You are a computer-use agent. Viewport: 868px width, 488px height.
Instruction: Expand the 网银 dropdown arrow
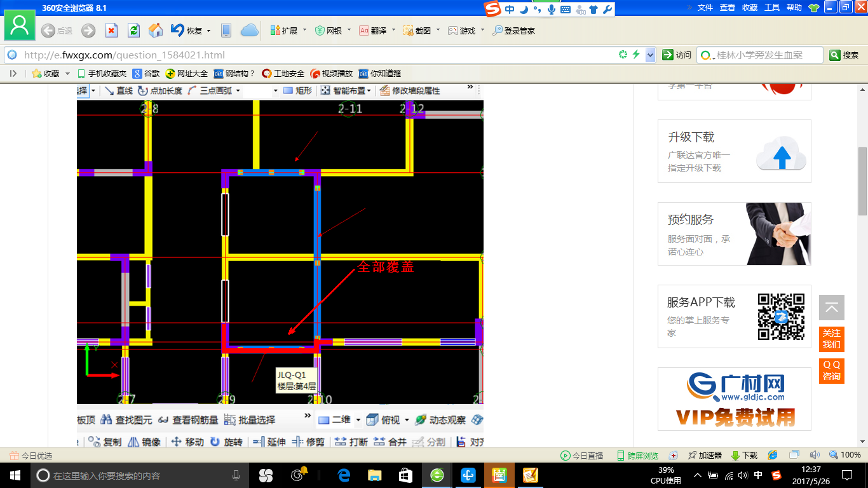tap(349, 30)
